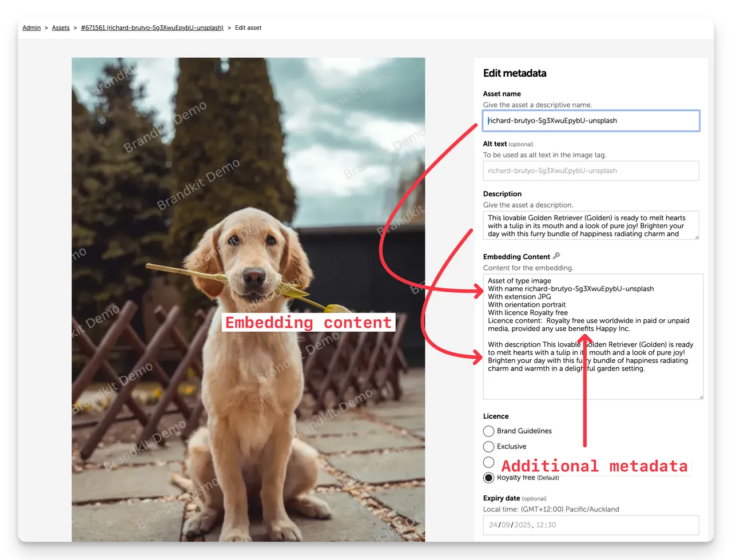732x560 pixels.
Task: Click into the Asset name field
Action: 591,121
